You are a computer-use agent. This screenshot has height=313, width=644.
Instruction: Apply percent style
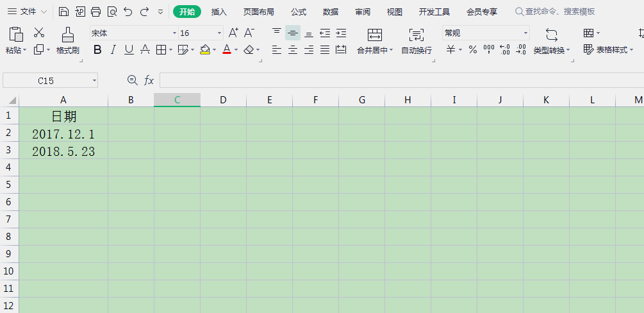pos(473,50)
